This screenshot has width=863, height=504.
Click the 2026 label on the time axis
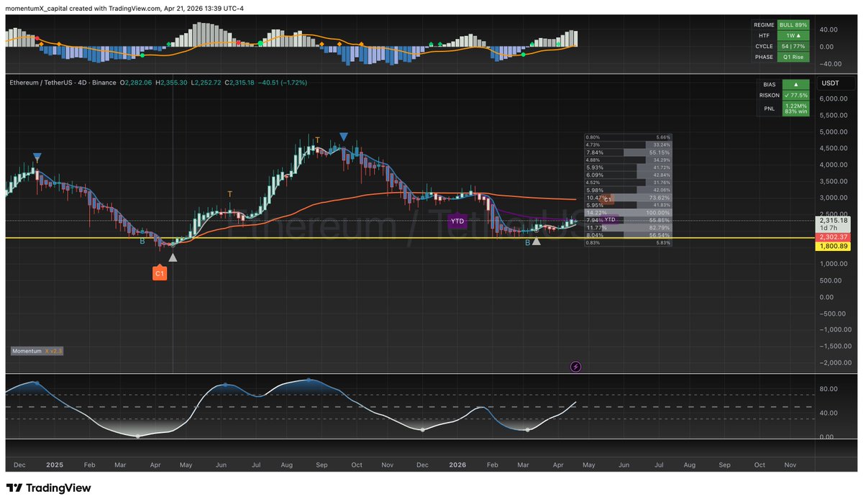click(x=457, y=465)
